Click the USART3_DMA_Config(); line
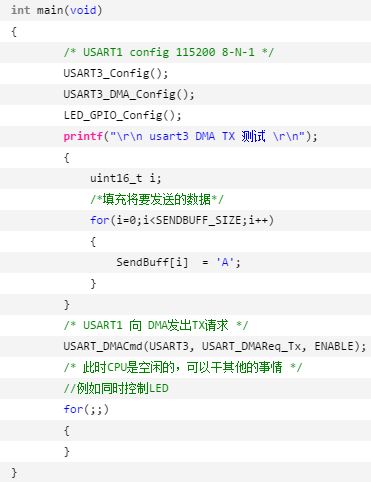The height and width of the screenshot is (482, 371). (129, 94)
